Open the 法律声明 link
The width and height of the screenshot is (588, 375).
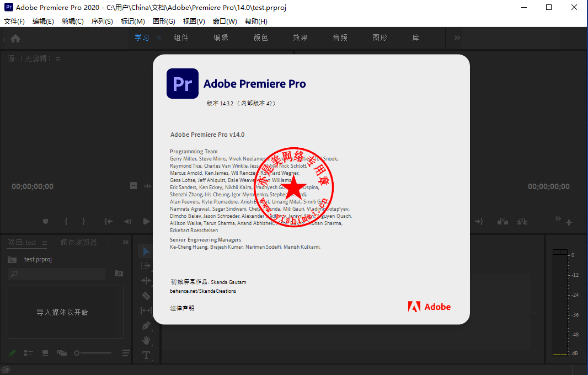182,308
